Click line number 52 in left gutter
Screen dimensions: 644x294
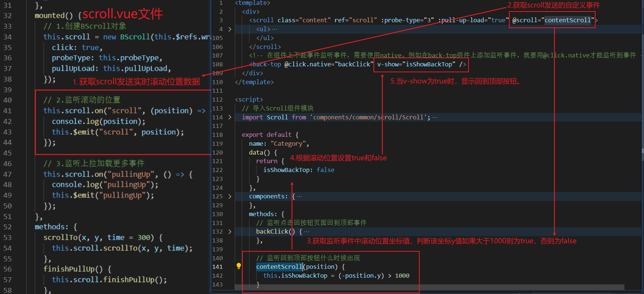click(8, 227)
